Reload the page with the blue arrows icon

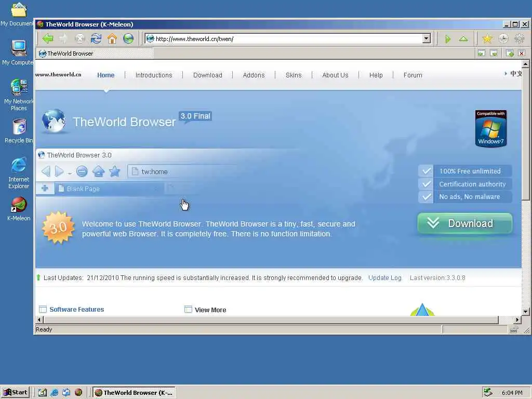click(96, 38)
